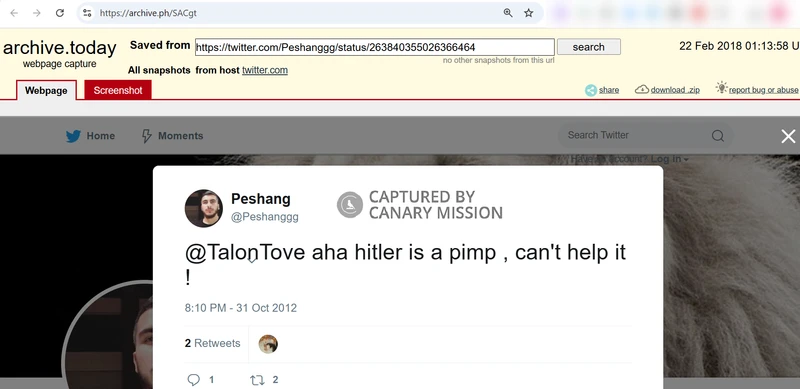
Task: Close the tweet overlay with X
Action: pos(788,136)
